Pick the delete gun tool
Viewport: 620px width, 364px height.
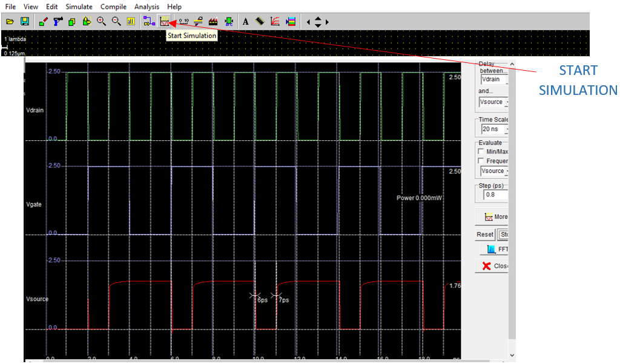58,22
